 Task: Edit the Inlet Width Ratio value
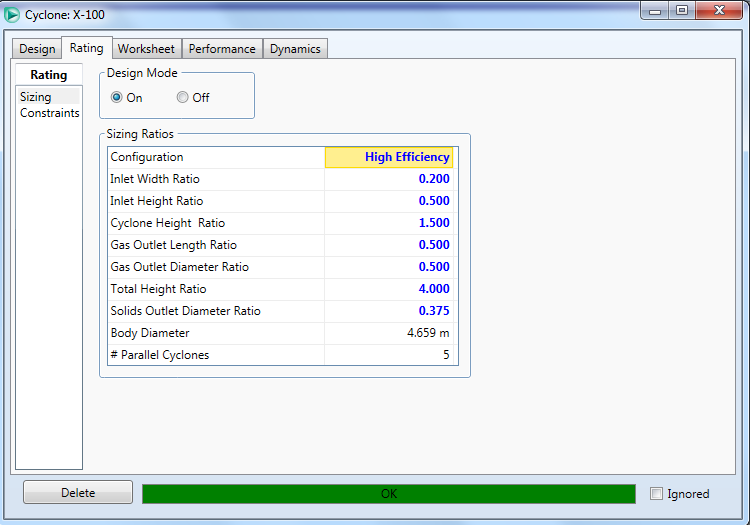(390, 179)
